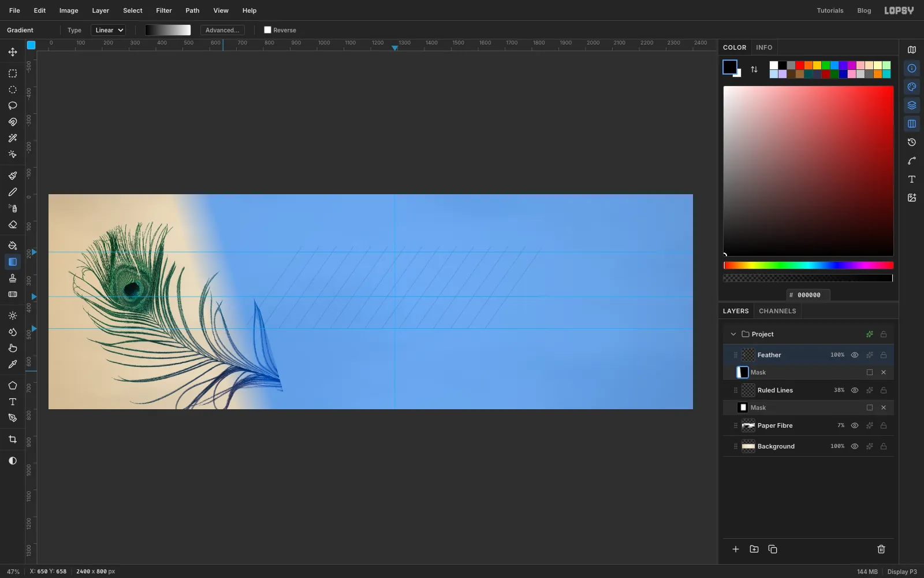
Task: Duplicate layer using the copy icon
Action: tap(773, 549)
